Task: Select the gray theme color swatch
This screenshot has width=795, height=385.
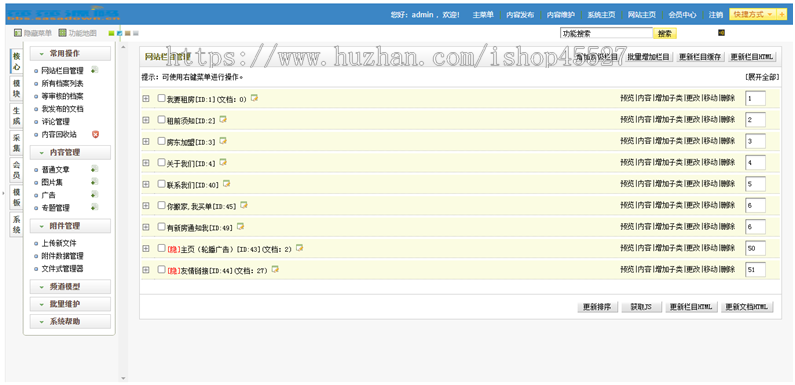Action: (x=136, y=33)
